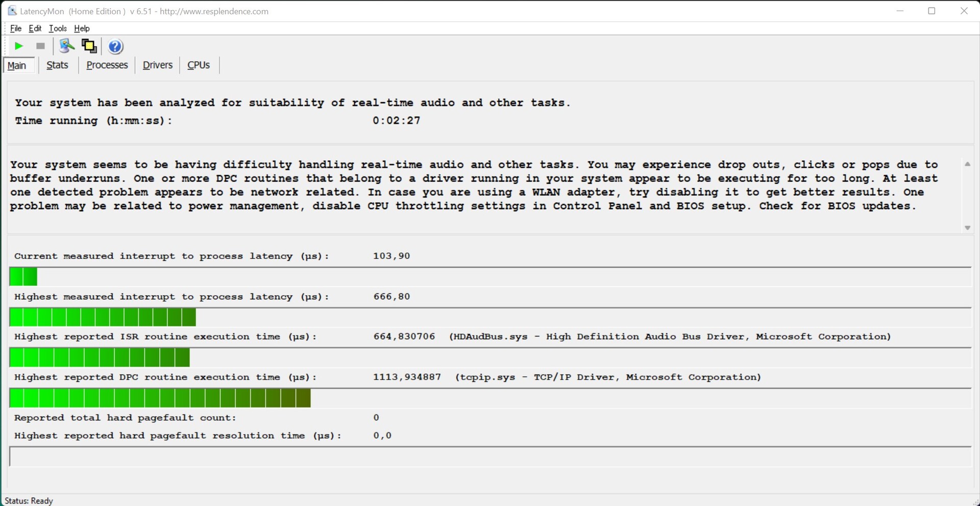Image resolution: width=980 pixels, height=506 pixels.
Task: Switch to the Processes tab
Action: [107, 65]
